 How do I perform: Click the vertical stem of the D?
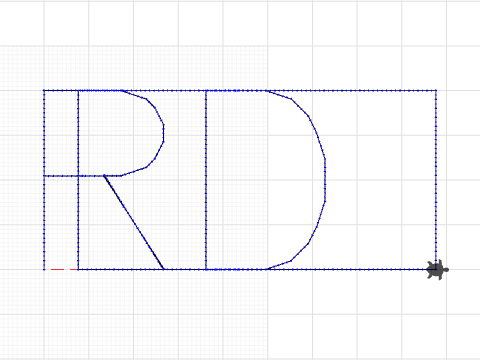click(206, 180)
